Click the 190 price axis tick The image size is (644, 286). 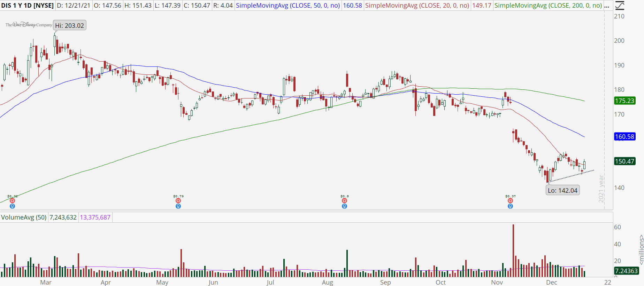(x=619, y=65)
